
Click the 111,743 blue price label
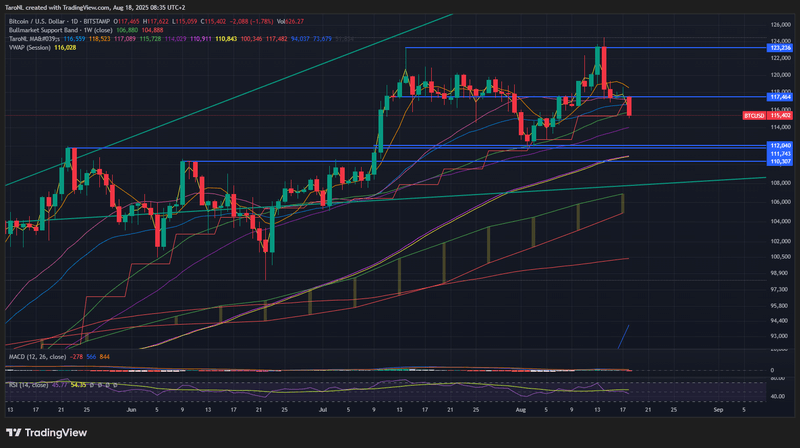(x=780, y=154)
